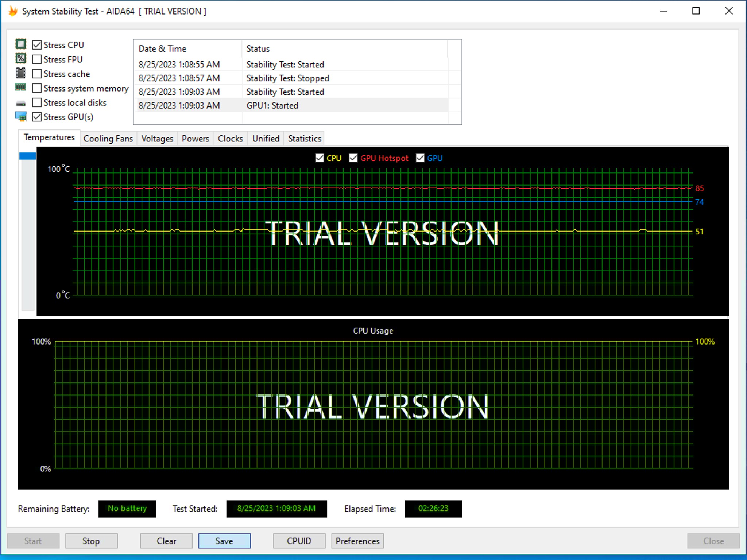Click the monitor icon beside Stress GPU(s)

pos(21,117)
